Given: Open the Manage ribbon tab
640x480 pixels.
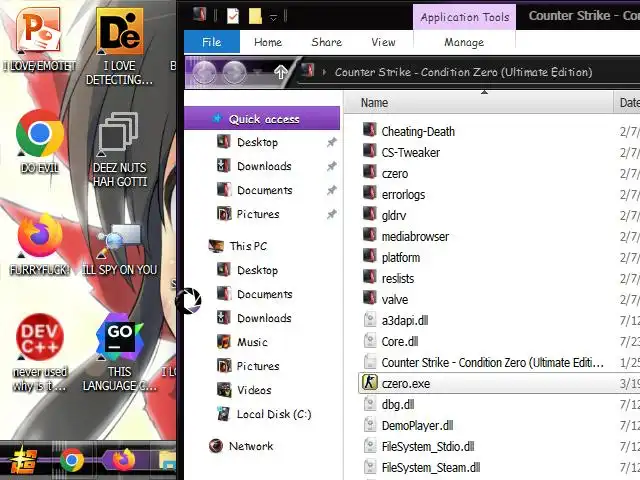Looking at the screenshot, I should pyautogui.click(x=464, y=42).
